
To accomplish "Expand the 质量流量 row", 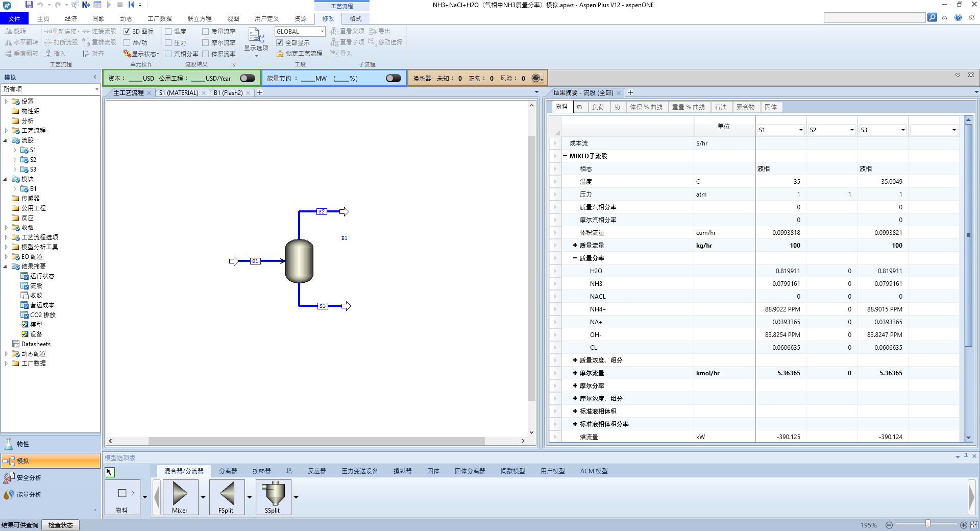I will 575,245.
